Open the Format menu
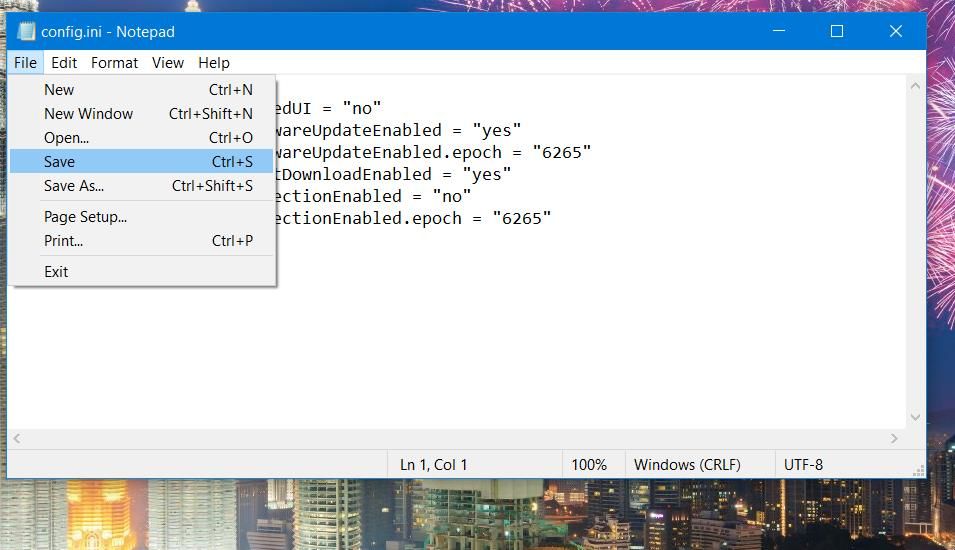955x550 pixels. (115, 63)
